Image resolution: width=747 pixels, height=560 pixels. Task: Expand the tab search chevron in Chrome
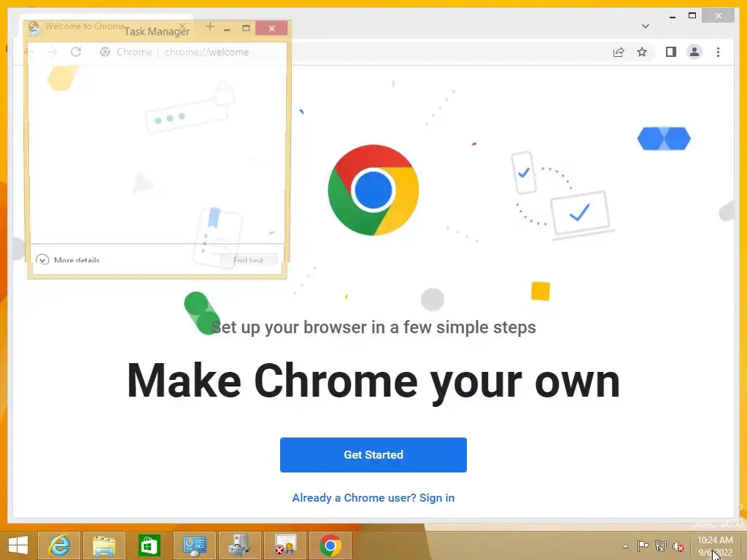click(646, 26)
